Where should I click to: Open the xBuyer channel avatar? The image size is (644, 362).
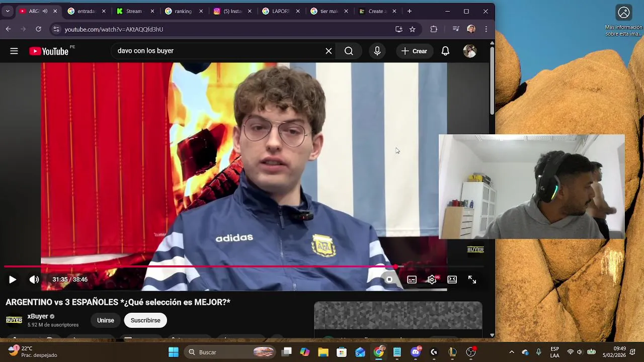(x=14, y=320)
